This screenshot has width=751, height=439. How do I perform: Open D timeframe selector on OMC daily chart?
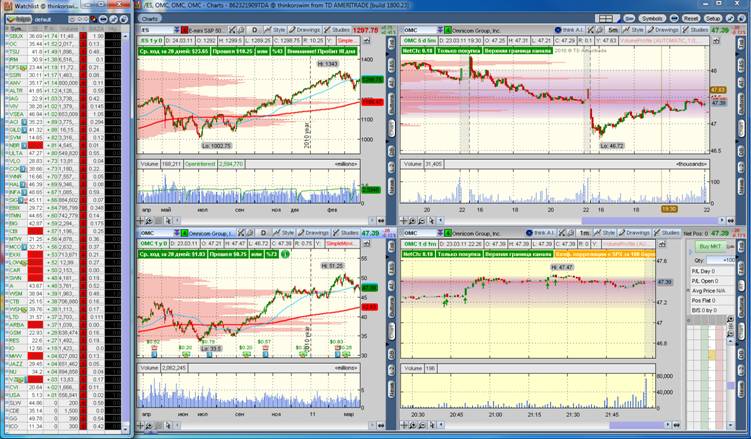263,233
